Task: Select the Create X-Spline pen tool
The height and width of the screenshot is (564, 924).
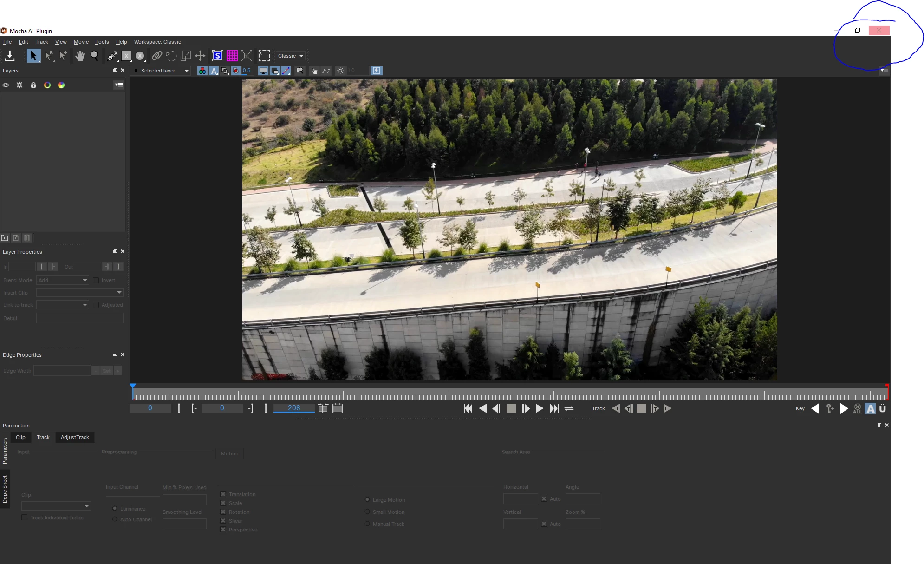Action: click(112, 56)
